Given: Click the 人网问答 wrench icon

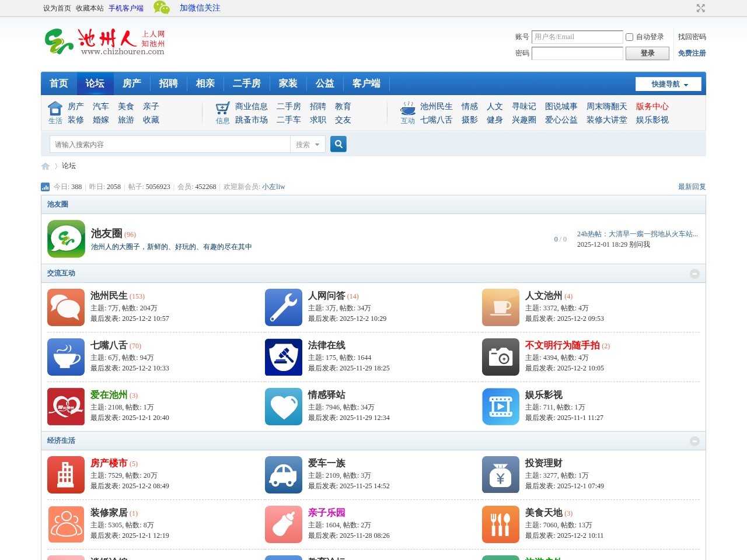Looking at the screenshot, I should [284, 307].
